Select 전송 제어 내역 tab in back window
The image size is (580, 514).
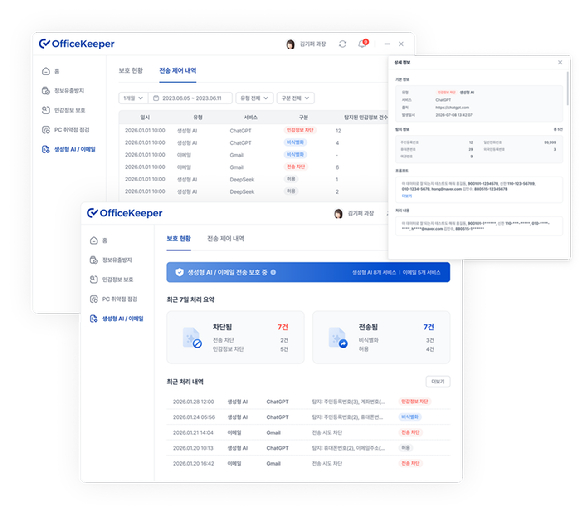178,71
